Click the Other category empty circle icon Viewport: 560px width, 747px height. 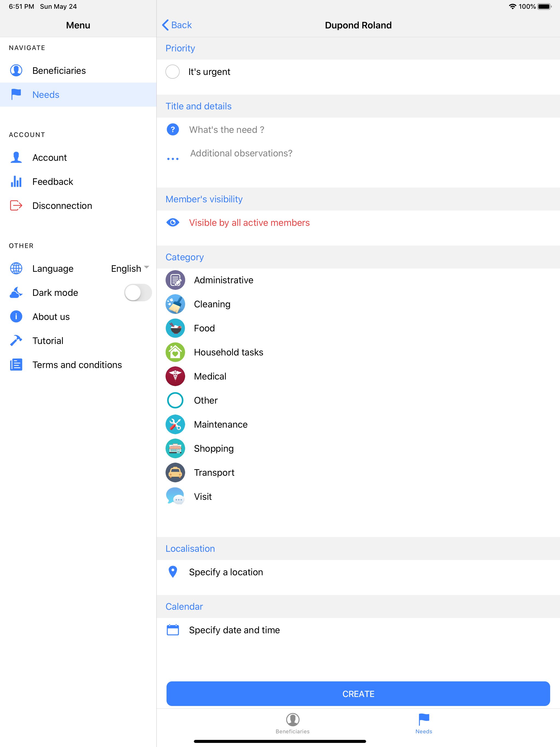point(175,400)
